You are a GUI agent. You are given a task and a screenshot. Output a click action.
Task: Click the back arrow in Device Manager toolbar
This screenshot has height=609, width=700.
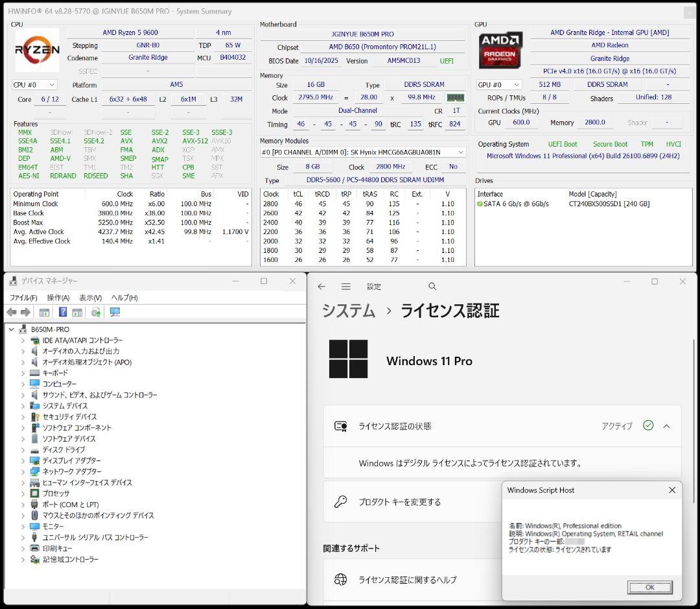tap(12, 312)
